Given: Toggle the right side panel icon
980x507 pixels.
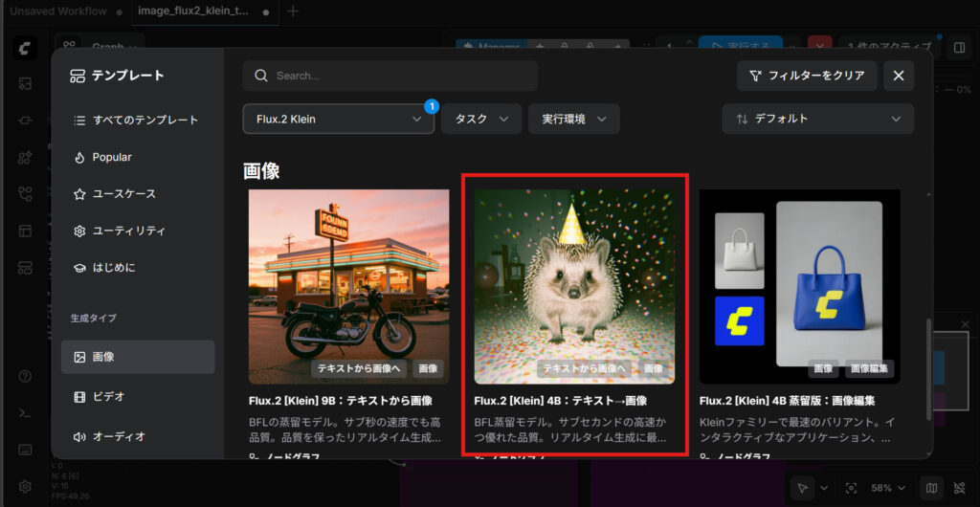Looking at the screenshot, I should coord(959,47).
